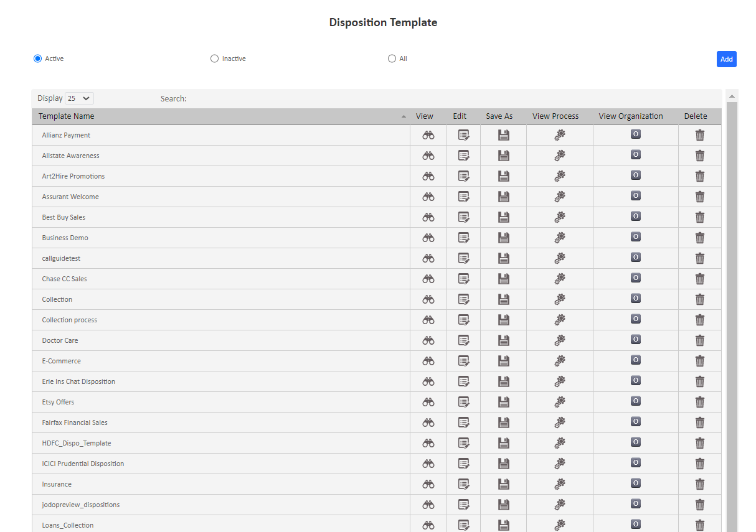Open the View icon for Allianz Payment
756x532 pixels.
[428, 134]
